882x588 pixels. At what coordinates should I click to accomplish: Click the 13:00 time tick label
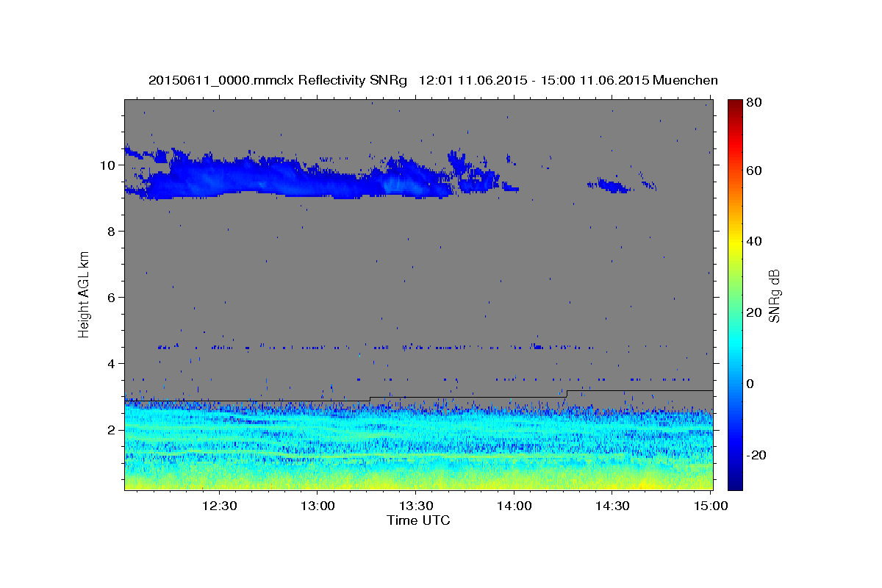pos(318,506)
